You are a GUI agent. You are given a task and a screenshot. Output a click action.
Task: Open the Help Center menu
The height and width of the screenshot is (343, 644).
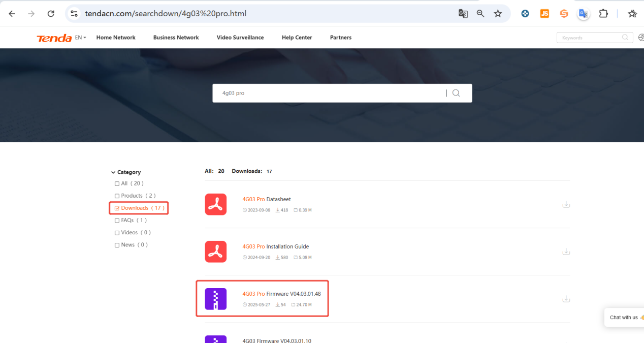[x=297, y=38]
